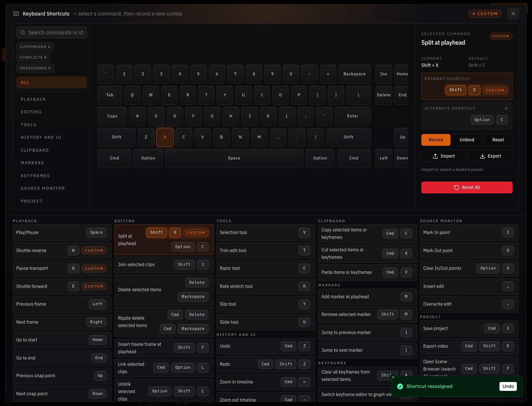Screen dimensions: 532x406
Task: Select the Pause transport command row
Action: [62, 268]
